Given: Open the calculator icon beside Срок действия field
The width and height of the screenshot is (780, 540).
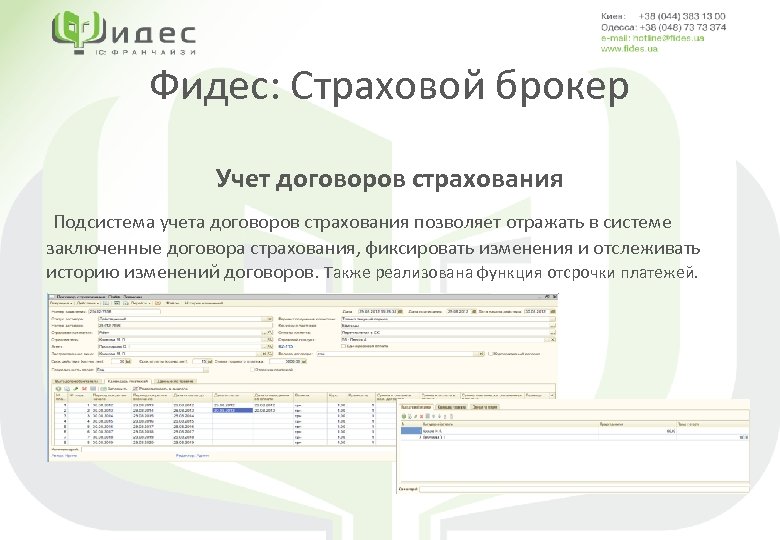Looking at the screenshot, I should [128, 361].
